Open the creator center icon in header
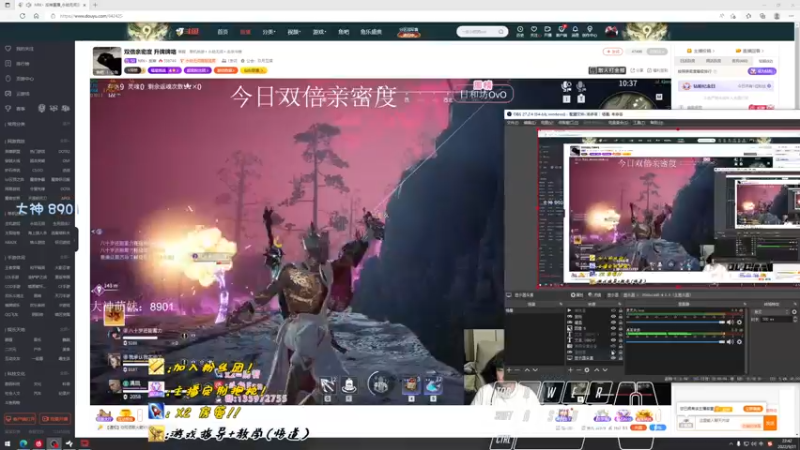The image size is (800, 450). 590,30
